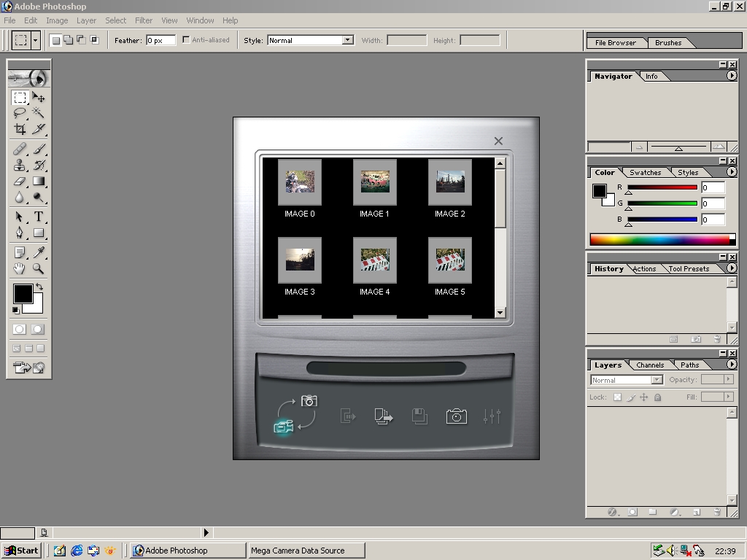The height and width of the screenshot is (560, 747).
Task: Select the Rectangle shape tool
Action: pos(38,233)
